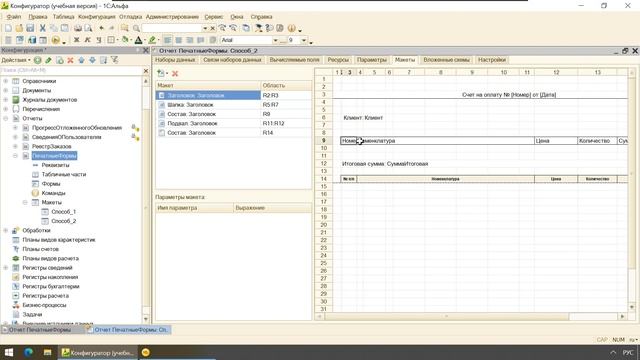Switch to the Вложенные схемы tab

(x=447, y=60)
